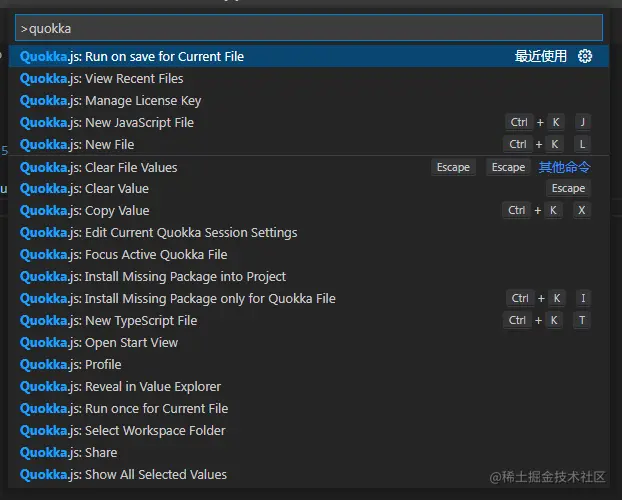Click the Escape badge on Clear Value row
622x500 pixels.
[x=568, y=188]
